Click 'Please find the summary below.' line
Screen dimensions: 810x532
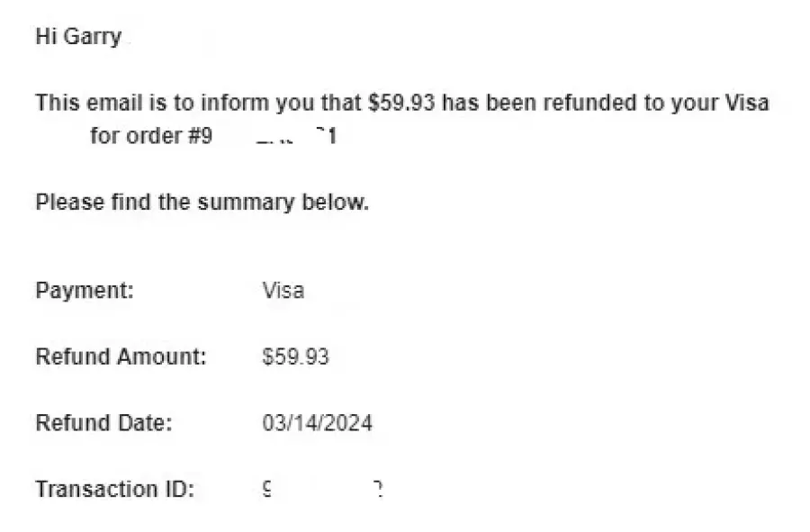tap(202, 202)
